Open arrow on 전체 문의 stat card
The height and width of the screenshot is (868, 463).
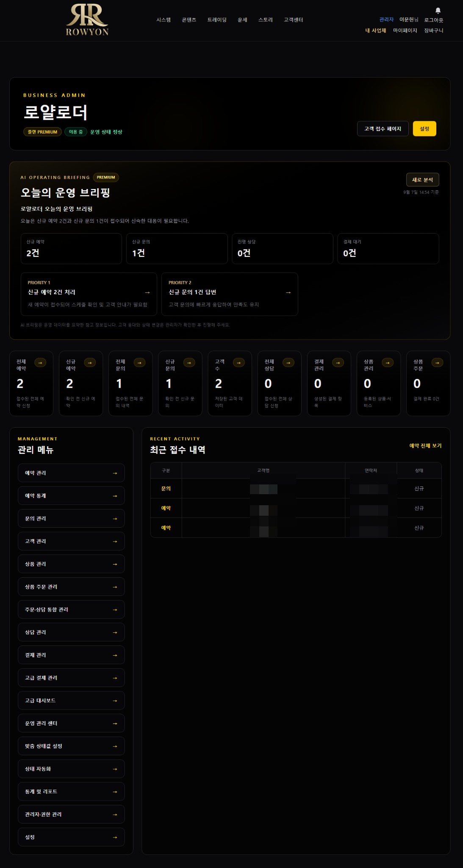tap(139, 363)
